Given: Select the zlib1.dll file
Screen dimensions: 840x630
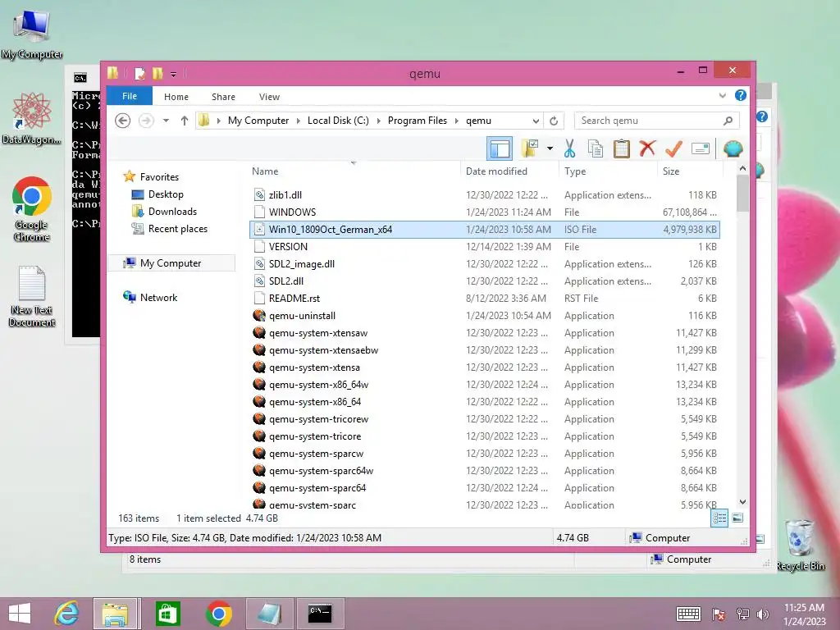Looking at the screenshot, I should coord(484,195).
